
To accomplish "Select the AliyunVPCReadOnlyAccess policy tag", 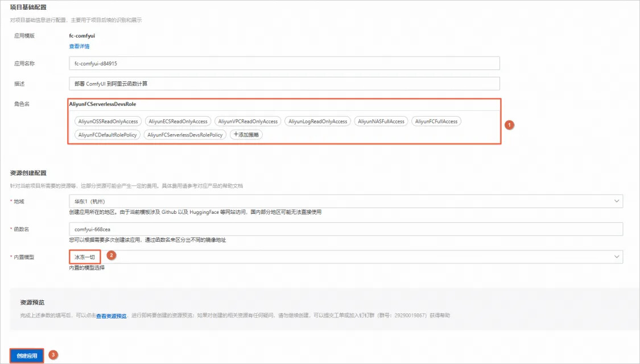I will 248,121.
